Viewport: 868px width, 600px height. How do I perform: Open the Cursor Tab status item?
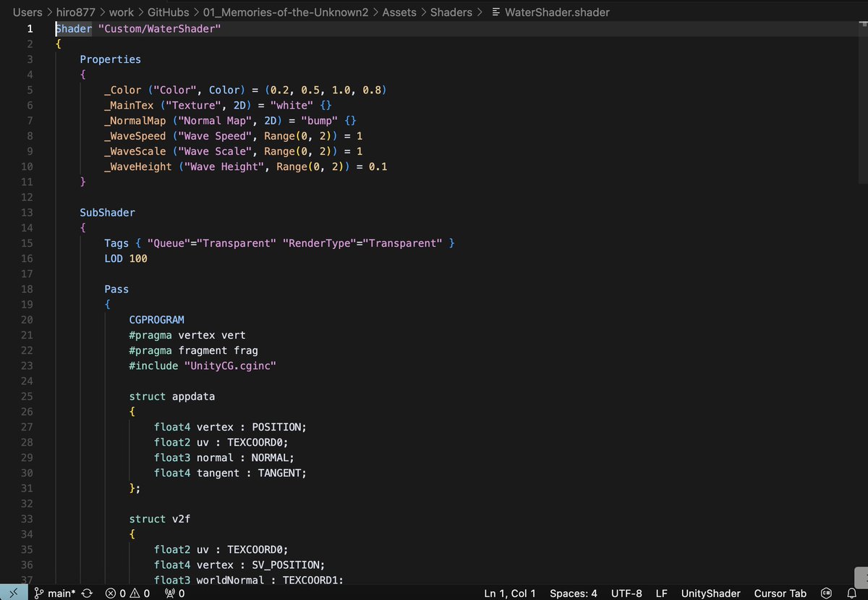(780, 593)
